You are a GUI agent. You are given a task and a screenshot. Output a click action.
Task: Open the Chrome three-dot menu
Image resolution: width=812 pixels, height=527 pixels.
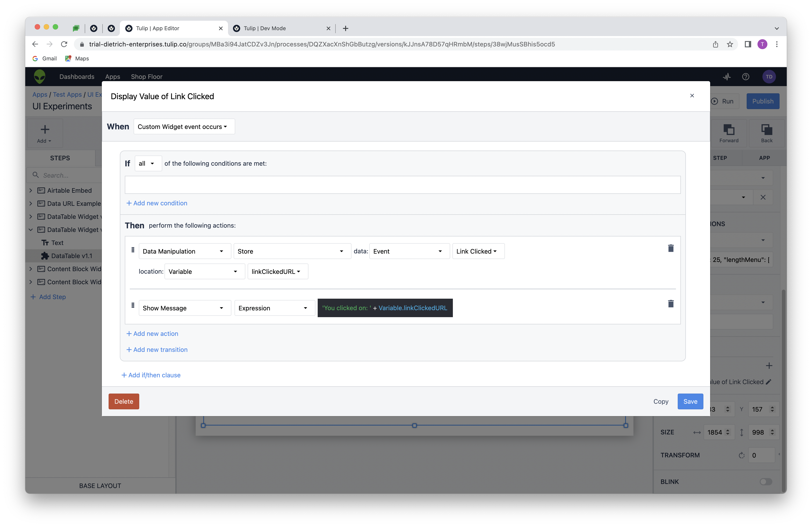coord(777,44)
